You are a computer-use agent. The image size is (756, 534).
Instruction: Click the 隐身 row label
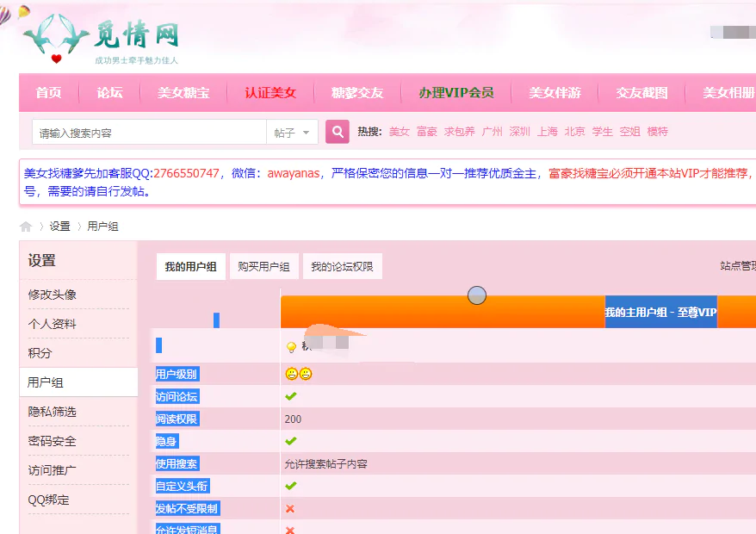tap(167, 441)
